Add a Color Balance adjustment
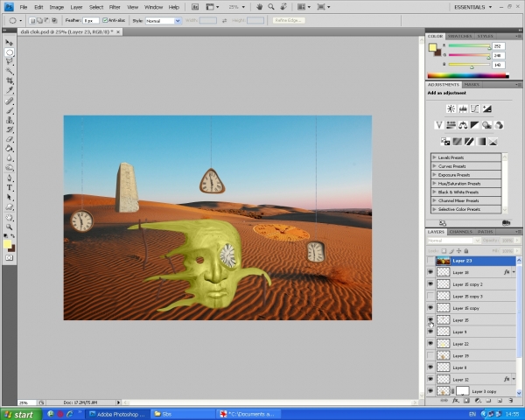The width and height of the screenshot is (525, 420). [x=463, y=125]
